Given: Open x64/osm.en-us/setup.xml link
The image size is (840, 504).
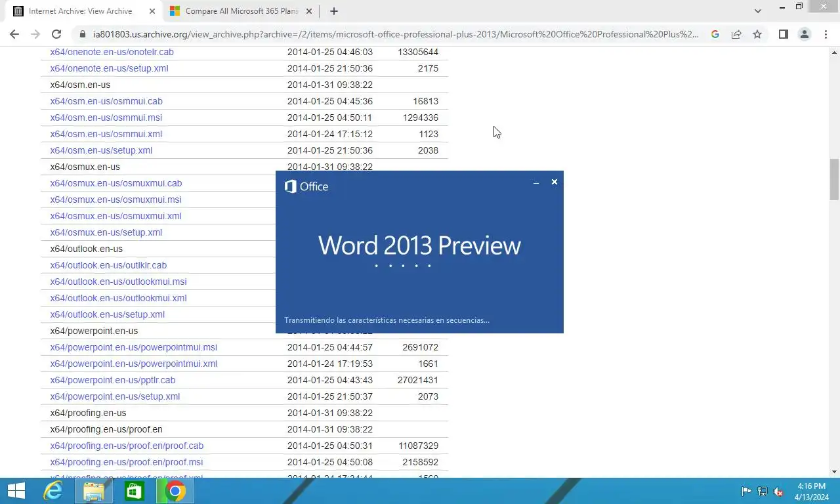Looking at the screenshot, I should [101, 150].
